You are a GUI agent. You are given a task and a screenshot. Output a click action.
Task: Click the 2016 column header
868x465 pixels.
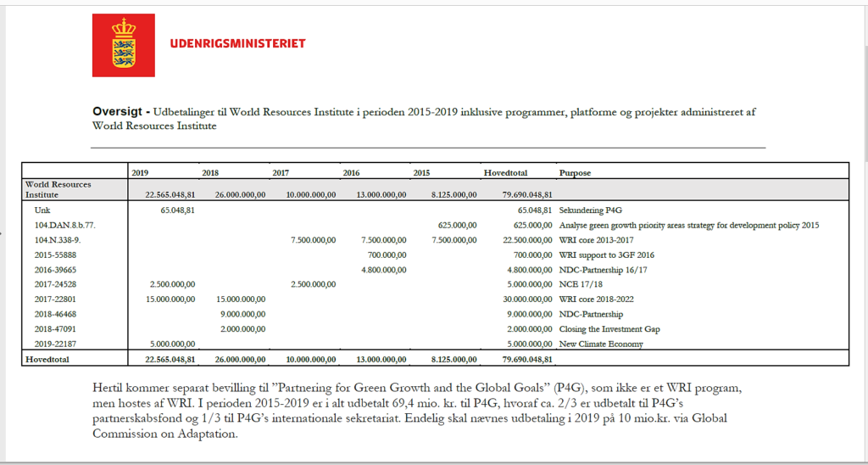351,173
